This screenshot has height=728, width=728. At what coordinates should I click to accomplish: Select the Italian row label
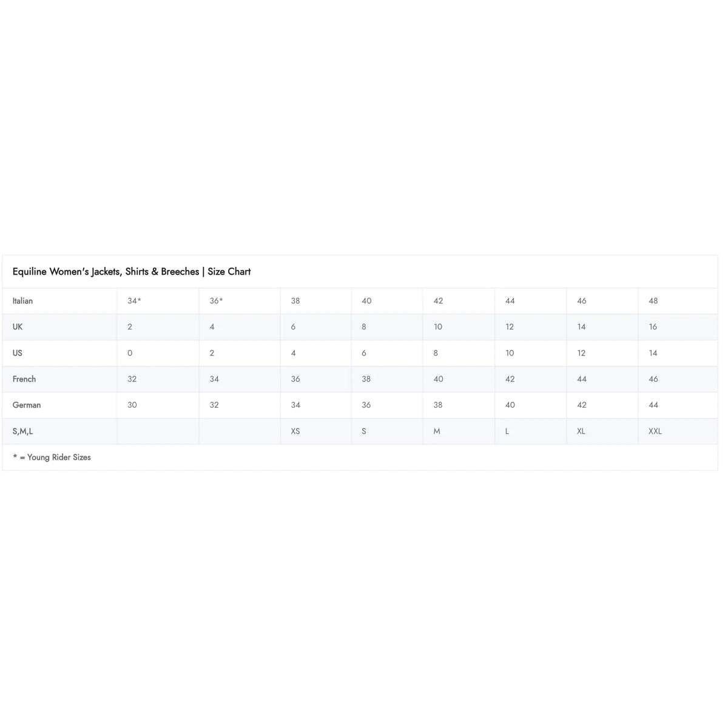(23, 301)
